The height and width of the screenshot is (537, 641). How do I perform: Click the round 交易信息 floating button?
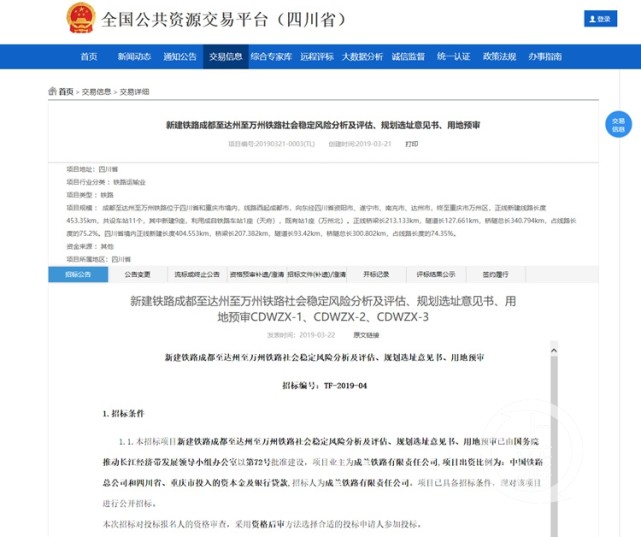click(618, 125)
